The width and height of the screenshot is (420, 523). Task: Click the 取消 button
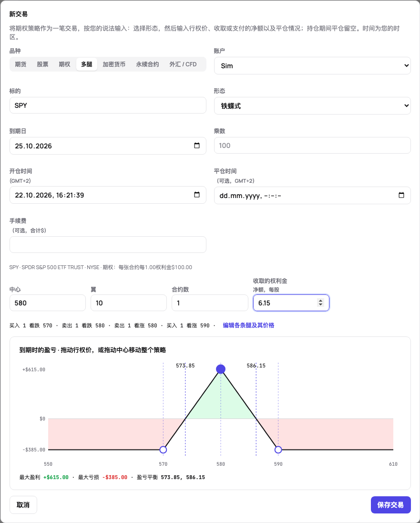(23, 505)
